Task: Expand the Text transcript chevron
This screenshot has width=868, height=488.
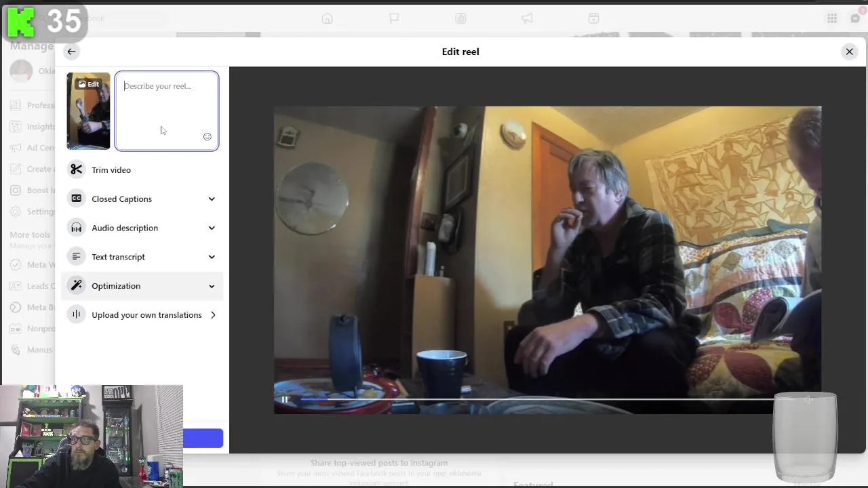Action: pyautogui.click(x=212, y=257)
